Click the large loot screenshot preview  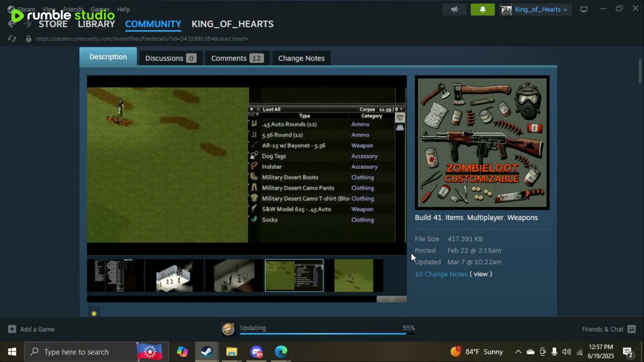point(247,165)
